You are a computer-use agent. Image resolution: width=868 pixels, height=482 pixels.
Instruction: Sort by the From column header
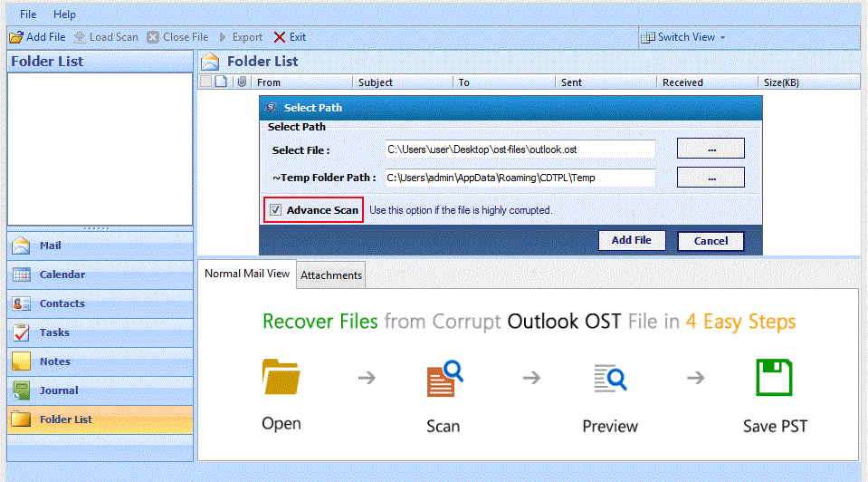click(x=302, y=82)
